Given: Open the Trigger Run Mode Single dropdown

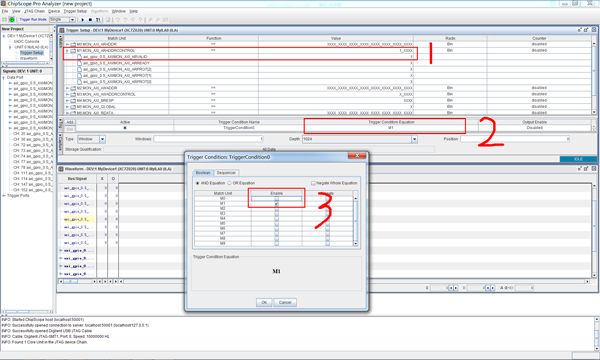Looking at the screenshot, I should 72,20.
